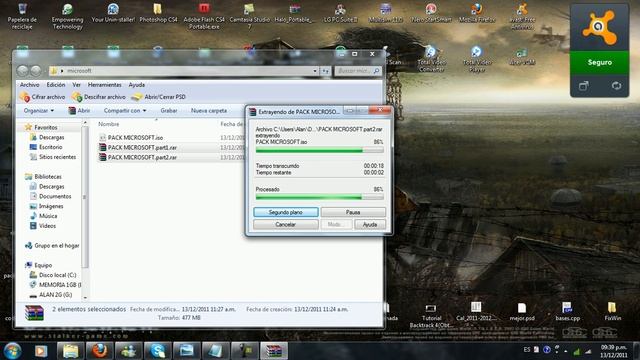The height and width of the screenshot is (360, 640).
Task: Open avast! Free Antivirus desktop icon
Action: click(x=522, y=16)
